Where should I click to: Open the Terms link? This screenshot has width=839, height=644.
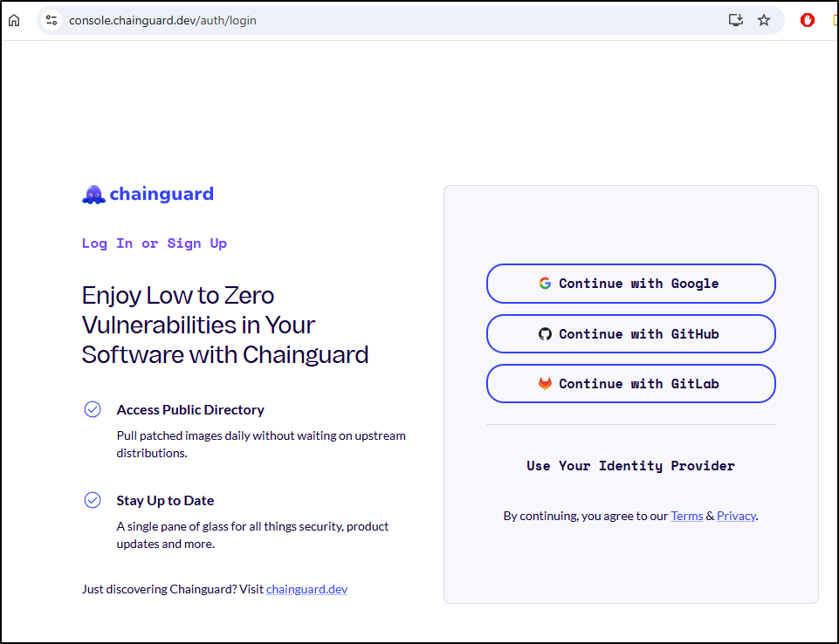pyautogui.click(x=686, y=517)
